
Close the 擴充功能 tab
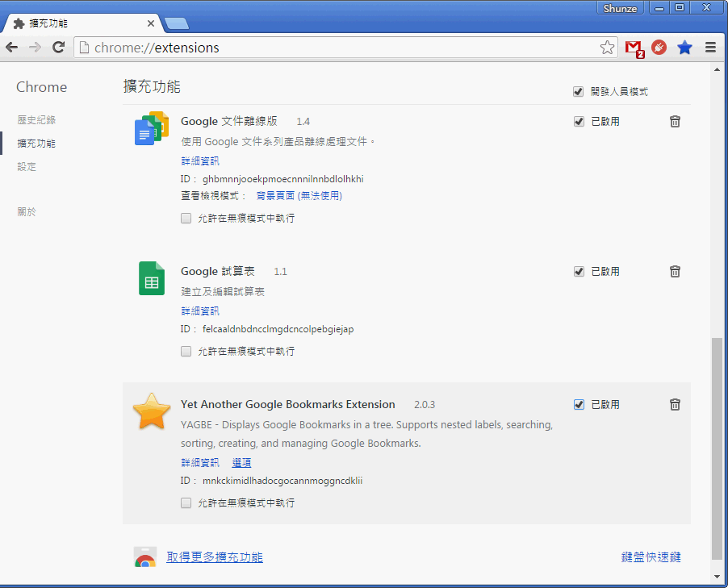coord(150,23)
